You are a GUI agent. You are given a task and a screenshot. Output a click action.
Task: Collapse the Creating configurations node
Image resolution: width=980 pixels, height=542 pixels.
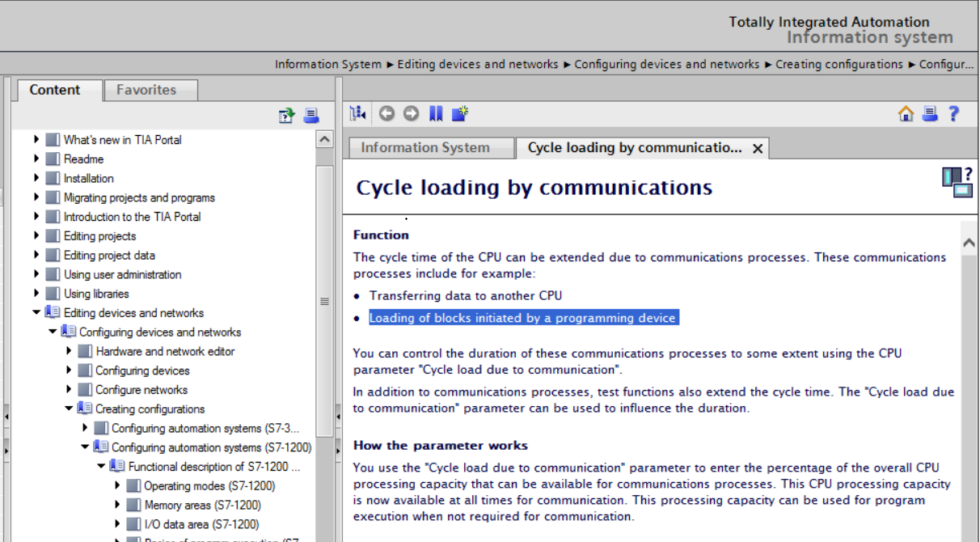point(69,409)
